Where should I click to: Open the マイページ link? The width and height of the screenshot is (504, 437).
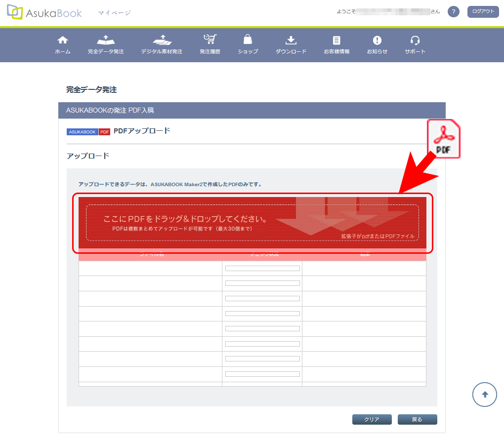click(x=114, y=13)
